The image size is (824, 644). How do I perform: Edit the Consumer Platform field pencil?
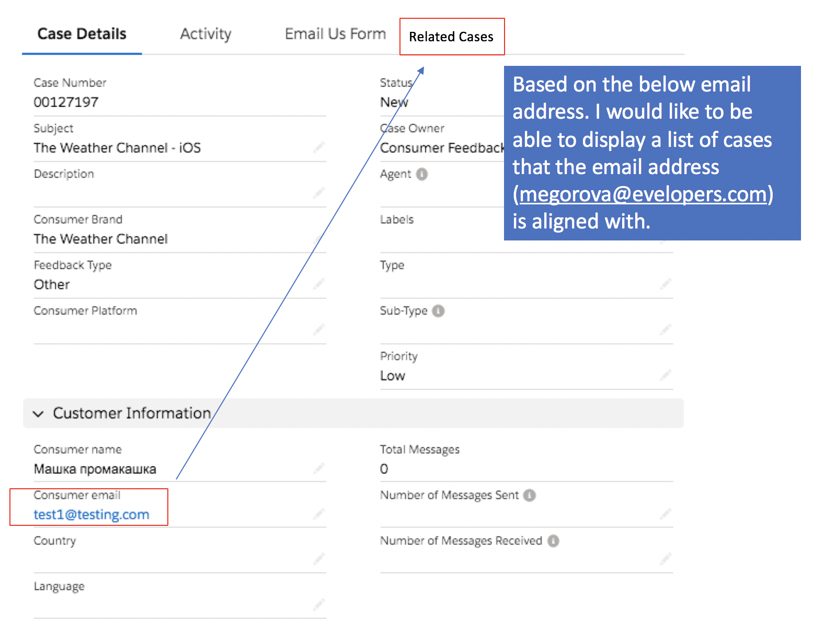pyautogui.click(x=319, y=329)
